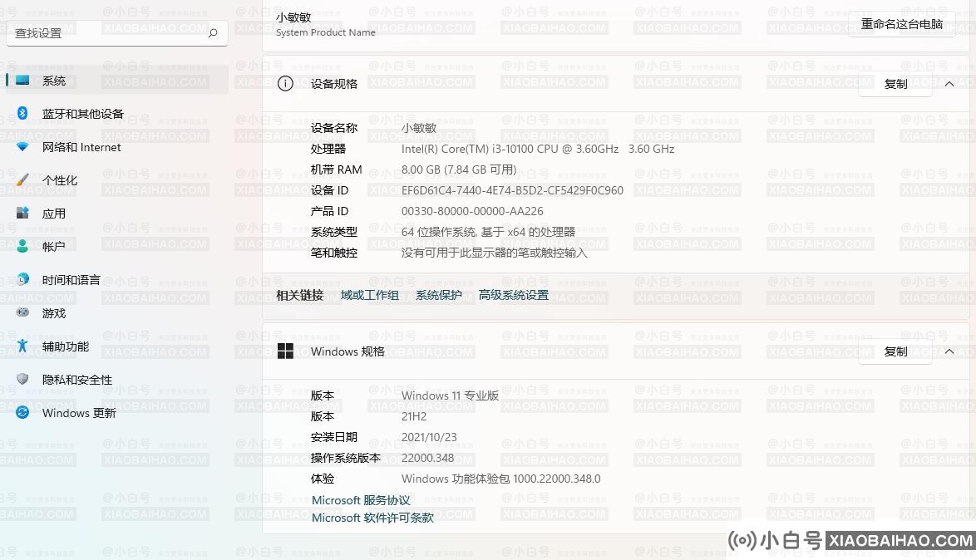976x560 pixels.
Task: Open 辅助功能 settings page
Action: [117, 346]
